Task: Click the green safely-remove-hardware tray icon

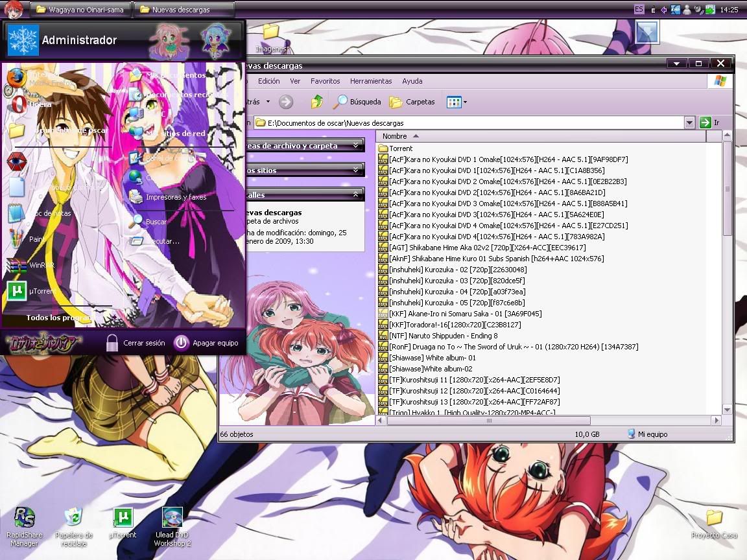Action: [x=710, y=10]
